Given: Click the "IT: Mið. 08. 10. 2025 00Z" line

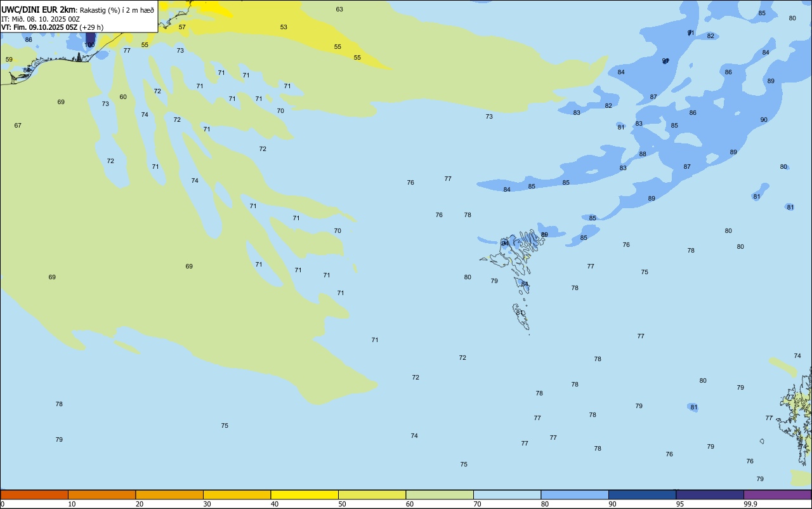Looking at the screenshot, I should [x=41, y=19].
